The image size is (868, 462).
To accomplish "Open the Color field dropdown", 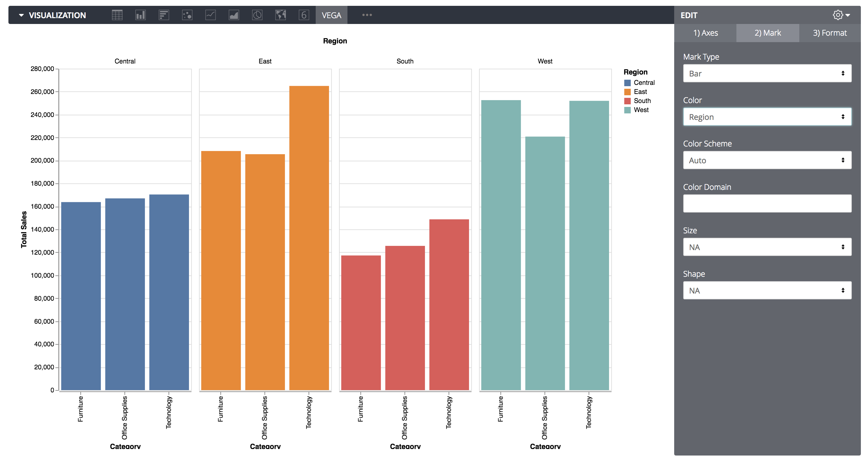I will tap(767, 117).
